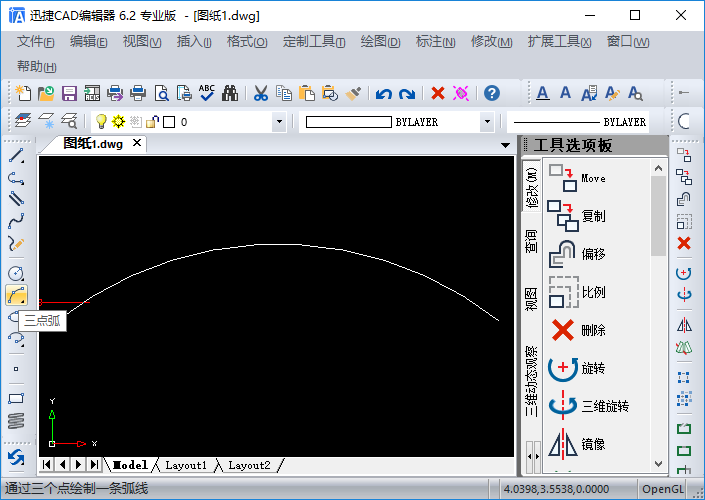Click the binoculars find icon

click(230, 94)
